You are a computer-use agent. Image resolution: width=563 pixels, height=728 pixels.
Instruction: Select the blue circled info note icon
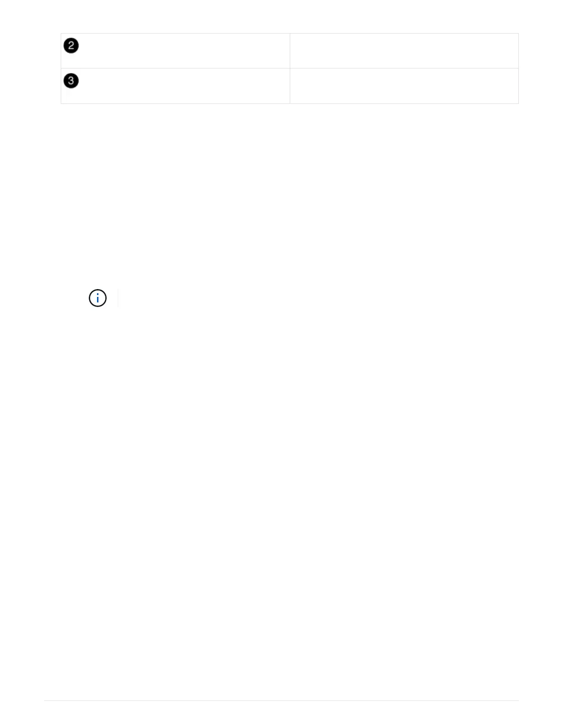coord(98,298)
